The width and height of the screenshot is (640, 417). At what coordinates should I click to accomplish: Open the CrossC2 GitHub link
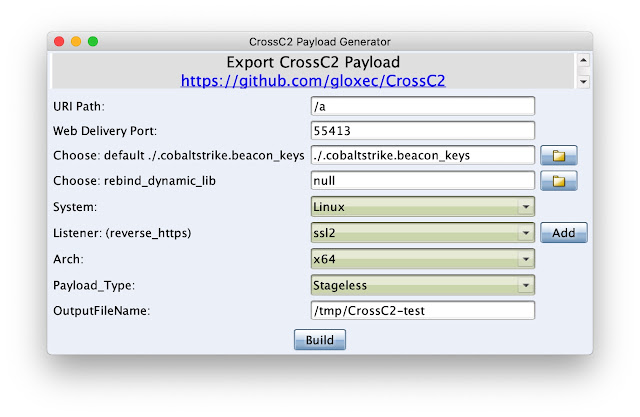(313, 81)
